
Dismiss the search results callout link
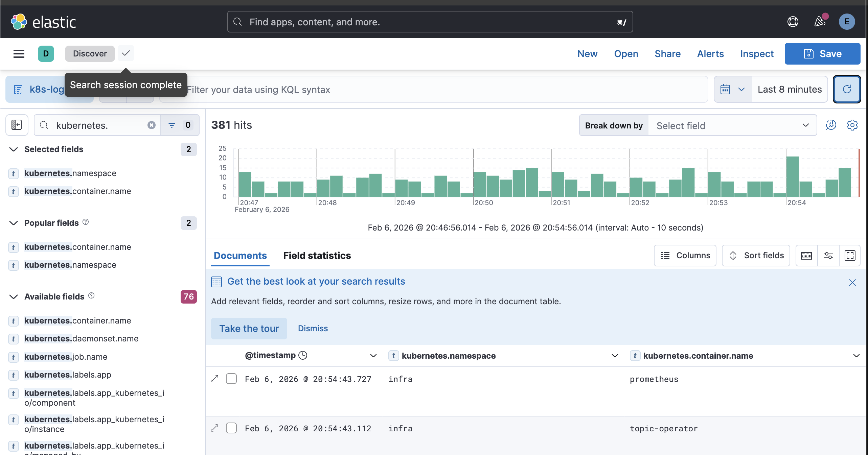313,329
